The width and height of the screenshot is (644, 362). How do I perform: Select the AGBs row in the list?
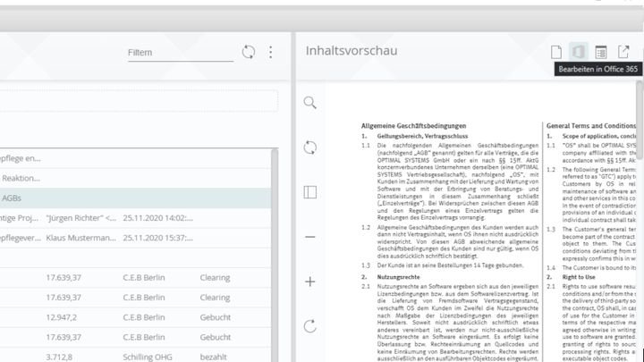(136, 198)
